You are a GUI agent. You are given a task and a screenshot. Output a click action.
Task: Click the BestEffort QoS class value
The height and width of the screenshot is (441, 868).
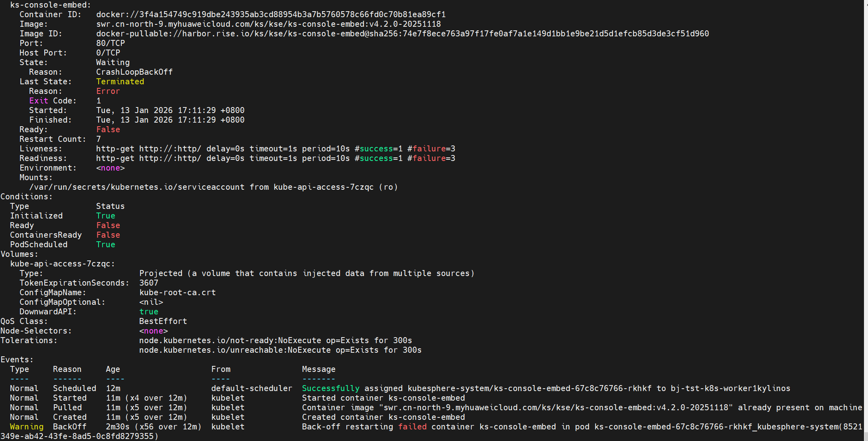(x=163, y=321)
